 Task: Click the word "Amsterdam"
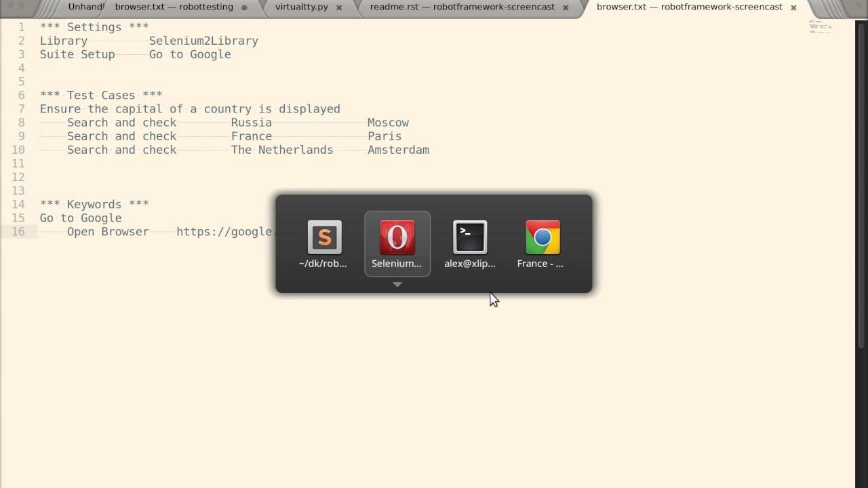[x=398, y=150]
